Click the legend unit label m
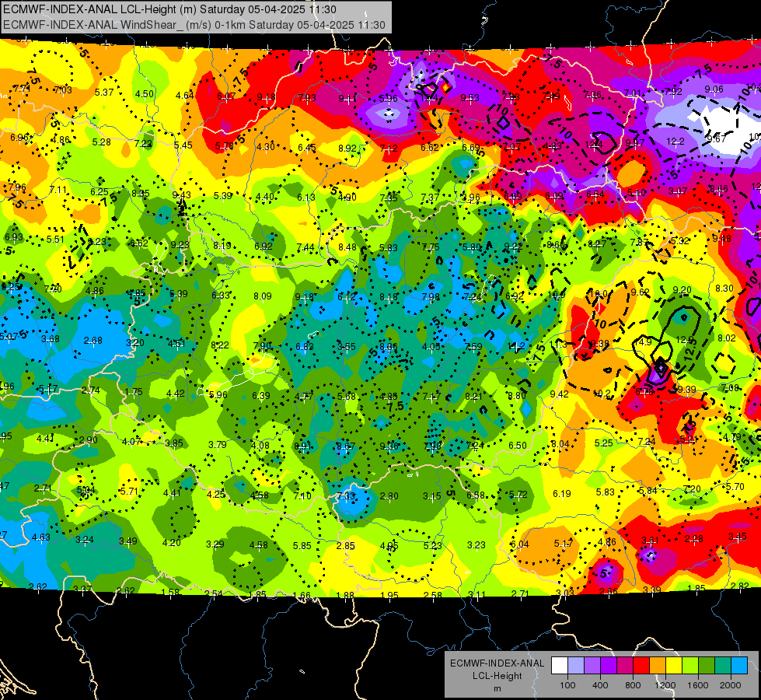 [497, 688]
